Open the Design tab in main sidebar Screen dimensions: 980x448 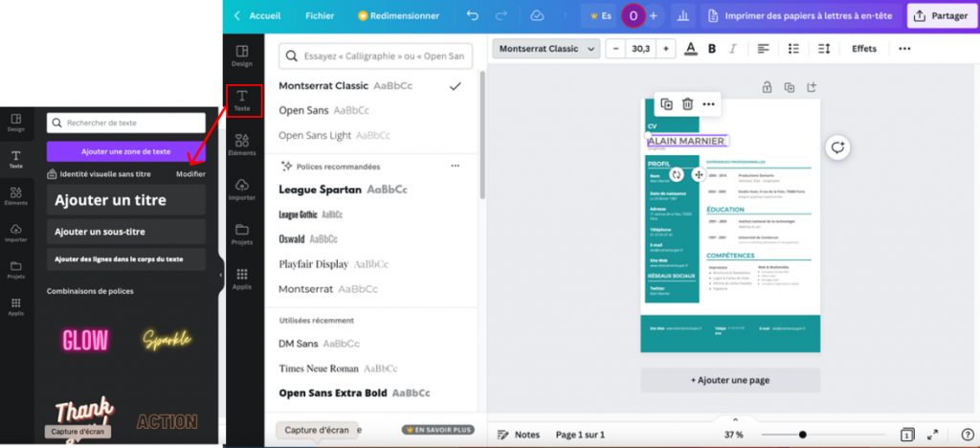pyautogui.click(x=242, y=56)
